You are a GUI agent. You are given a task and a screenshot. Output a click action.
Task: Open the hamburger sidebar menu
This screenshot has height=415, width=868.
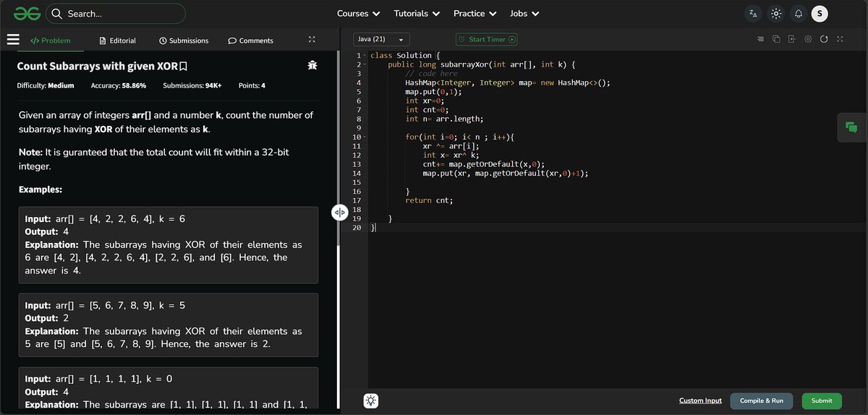(x=13, y=40)
